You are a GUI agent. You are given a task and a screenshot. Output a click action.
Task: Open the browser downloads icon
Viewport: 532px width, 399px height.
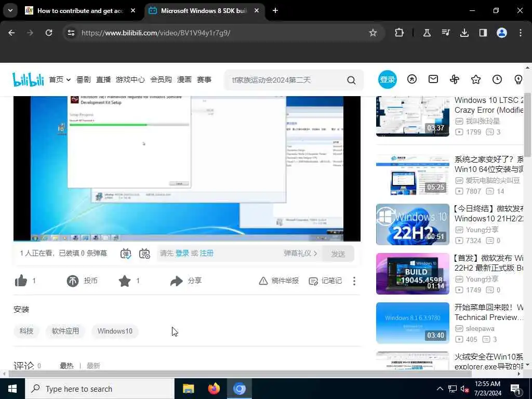click(x=464, y=33)
